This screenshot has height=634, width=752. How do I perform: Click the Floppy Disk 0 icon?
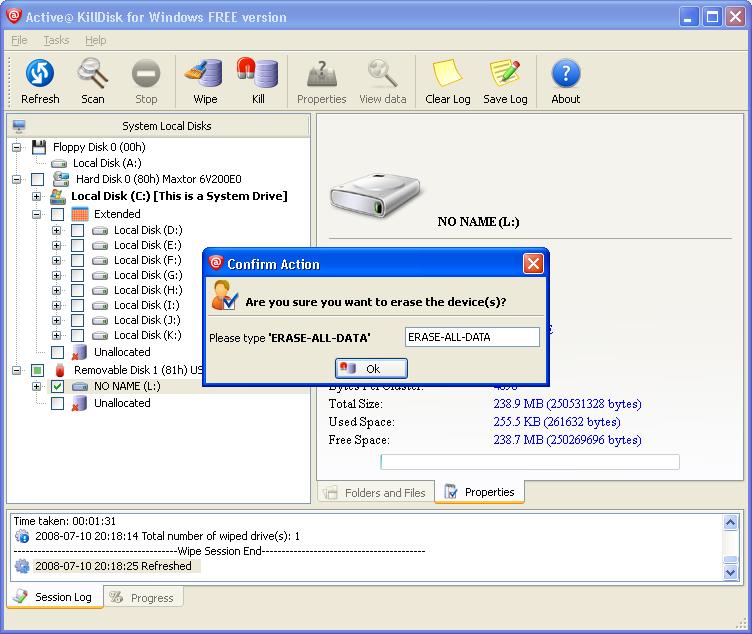pos(39,147)
